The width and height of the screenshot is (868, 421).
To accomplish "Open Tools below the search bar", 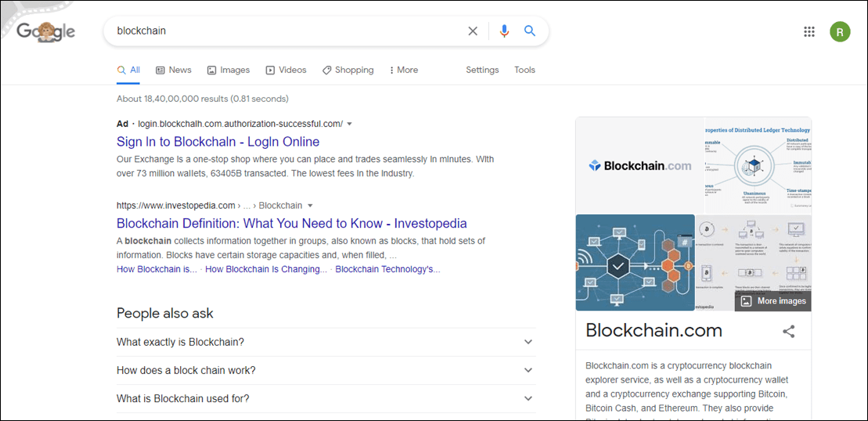I will click(524, 70).
